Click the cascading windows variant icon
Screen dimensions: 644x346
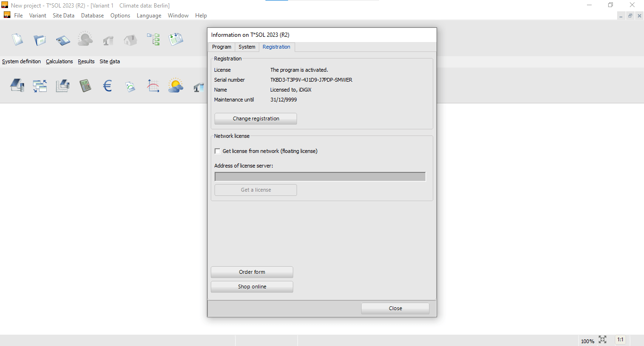(40, 85)
